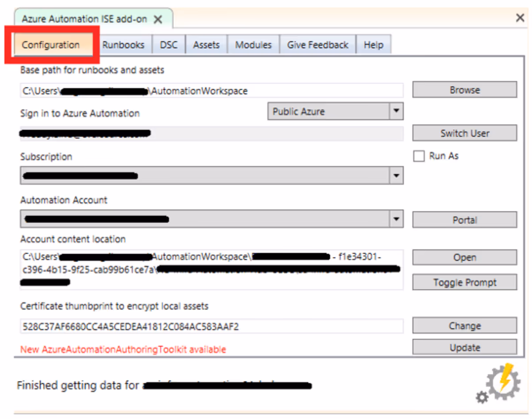The height and width of the screenshot is (419, 532).
Task: Click the 'Sign in to Azure Automation' label
Action: coord(80,113)
